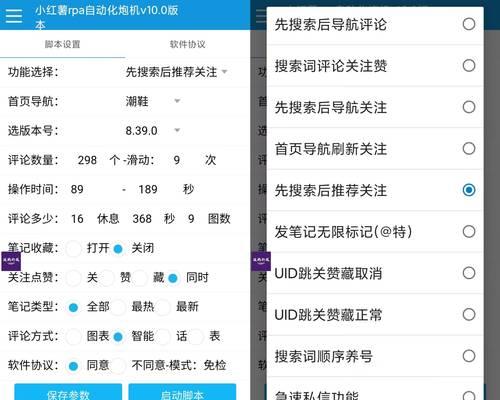Select 不同意 for 软件协议
Image resolution: width=500 pixels, height=400 pixels.
coord(118,366)
